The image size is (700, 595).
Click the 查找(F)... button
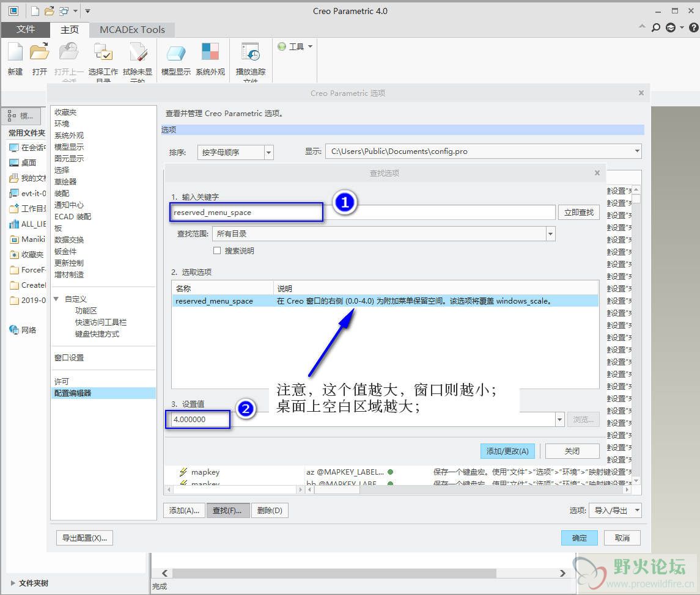click(x=227, y=510)
